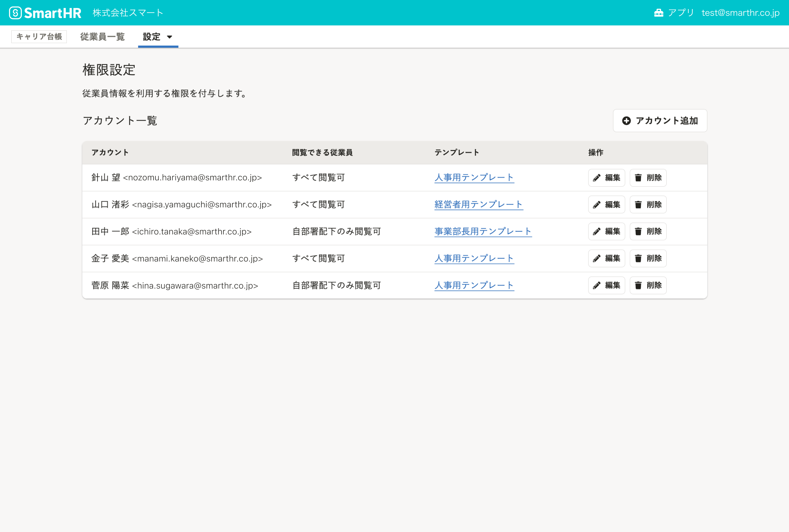Screen dimensions: 789x532
Task: Click the pencil edit icon for 針山 望
Action: [597, 178]
